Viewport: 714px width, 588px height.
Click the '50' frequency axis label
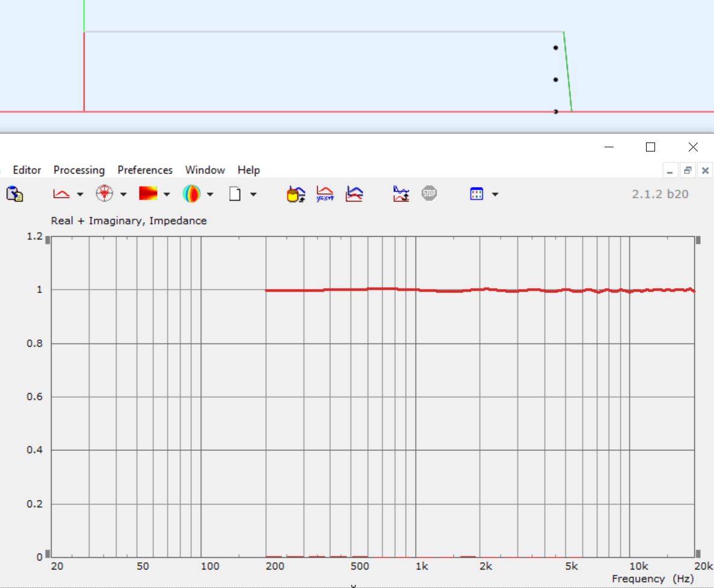coord(143,566)
